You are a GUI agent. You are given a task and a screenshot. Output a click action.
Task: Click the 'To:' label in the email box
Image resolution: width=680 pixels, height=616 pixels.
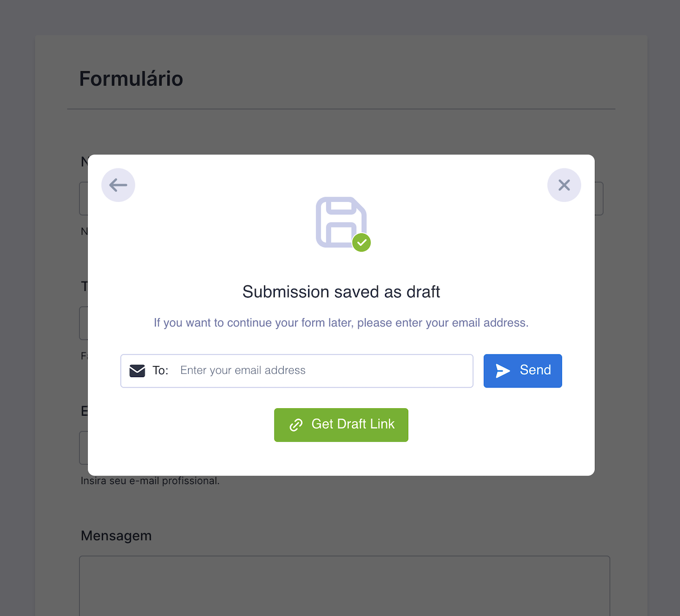click(160, 370)
